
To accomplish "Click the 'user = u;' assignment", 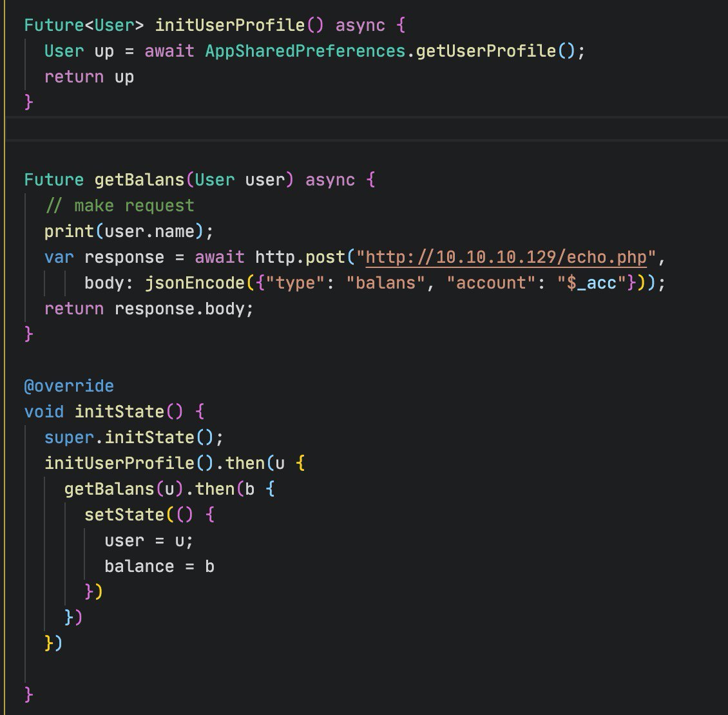I will (149, 541).
